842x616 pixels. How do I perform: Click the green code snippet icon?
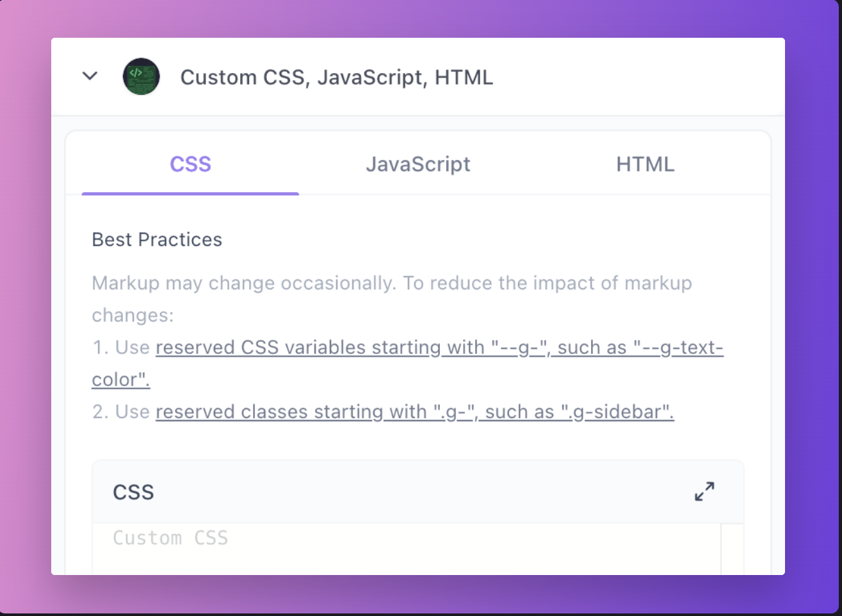[141, 76]
